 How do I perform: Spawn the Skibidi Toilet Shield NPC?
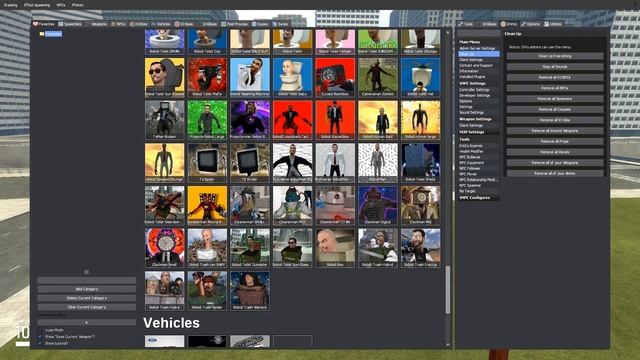tap(420, 162)
